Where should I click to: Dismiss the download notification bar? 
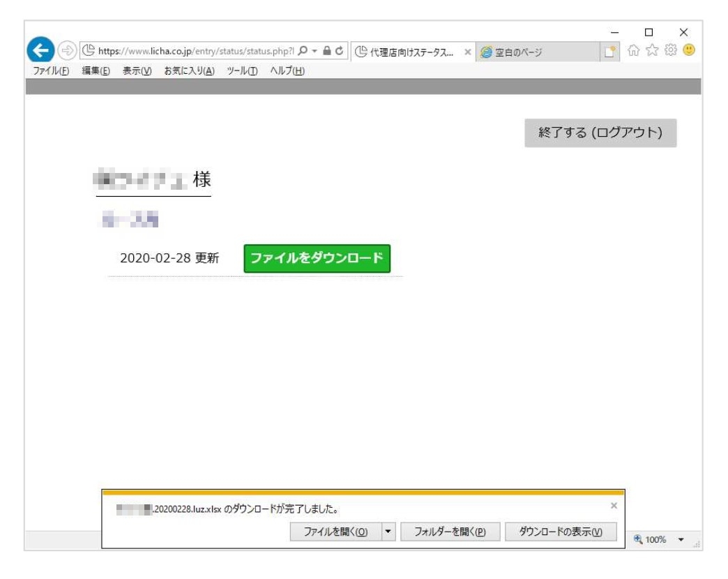pyautogui.click(x=614, y=506)
